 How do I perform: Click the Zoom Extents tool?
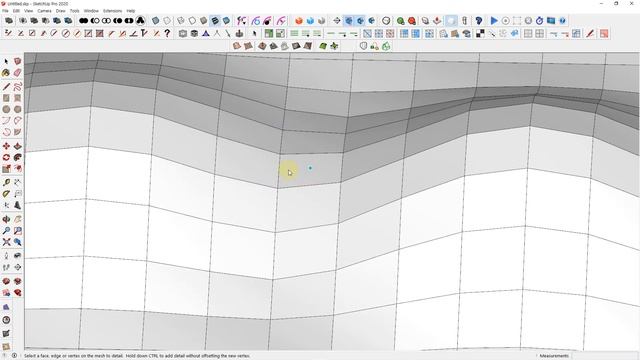6,242
